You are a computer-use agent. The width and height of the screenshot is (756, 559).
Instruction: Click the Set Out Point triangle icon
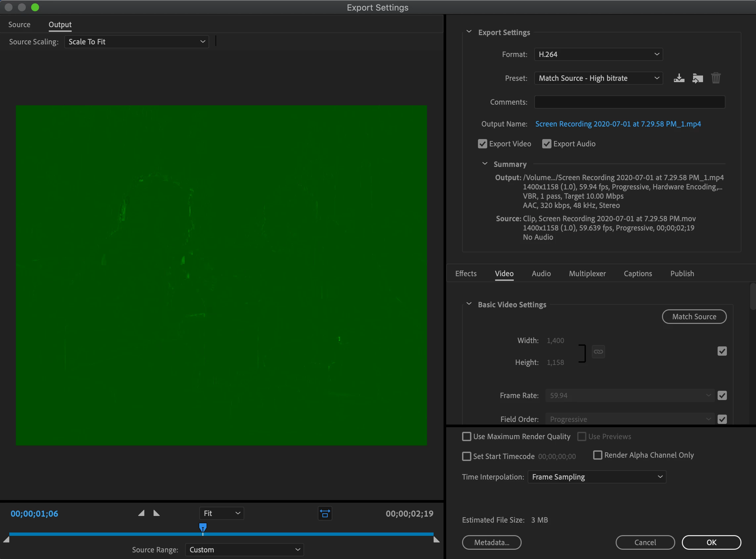pyautogui.click(x=156, y=513)
